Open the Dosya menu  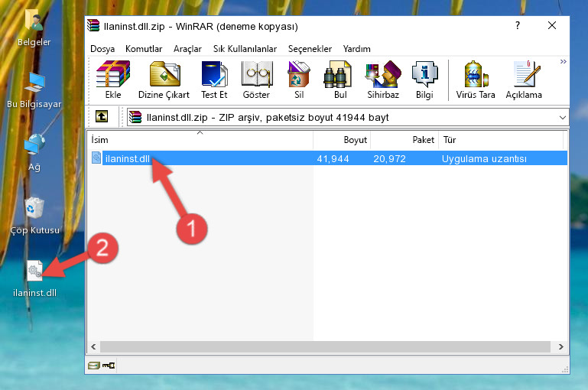pos(102,49)
